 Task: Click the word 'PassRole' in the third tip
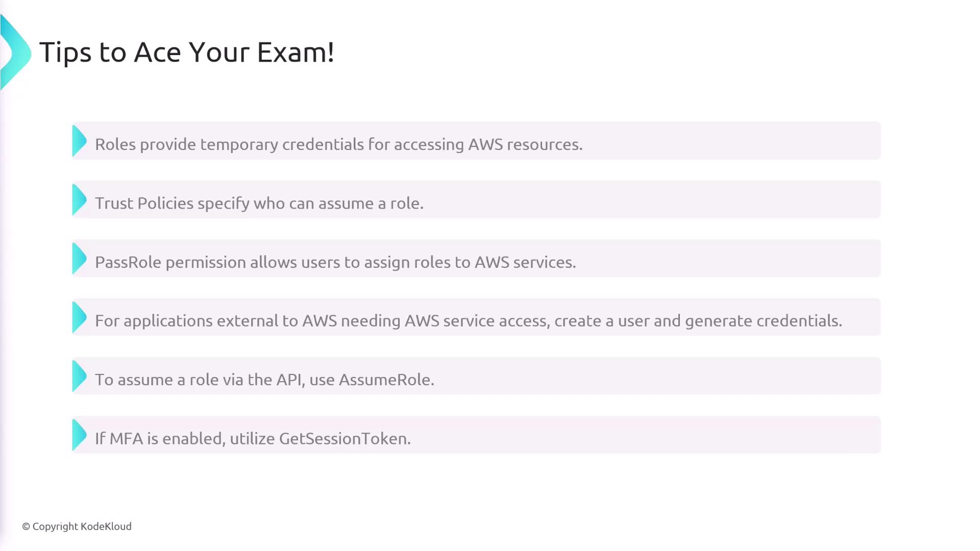click(128, 262)
